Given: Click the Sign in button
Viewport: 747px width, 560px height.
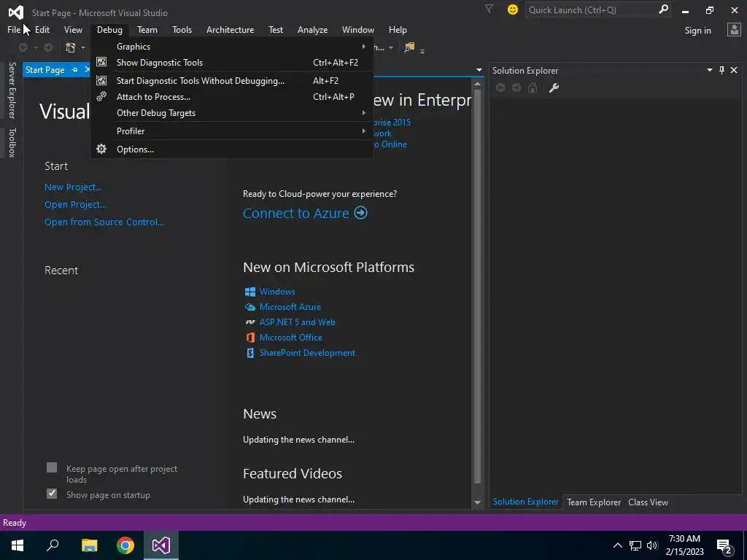Looking at the screenshot, I should pyautogui.click(x=697, y=31).
